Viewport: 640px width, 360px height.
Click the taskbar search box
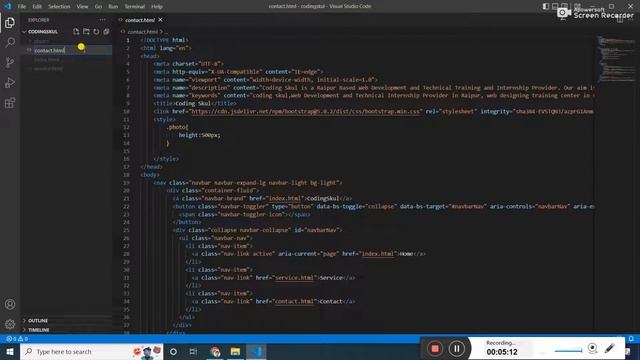(x=92, y=351)
